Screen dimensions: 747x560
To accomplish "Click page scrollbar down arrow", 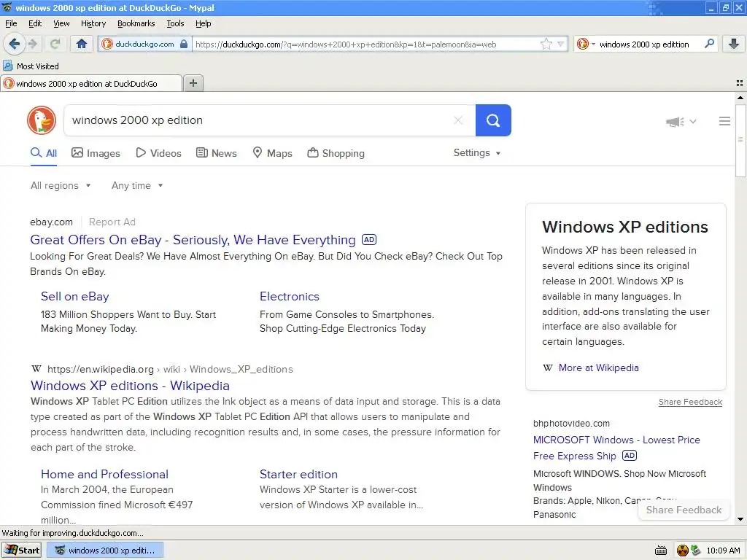I will click(x=740, y=519).
